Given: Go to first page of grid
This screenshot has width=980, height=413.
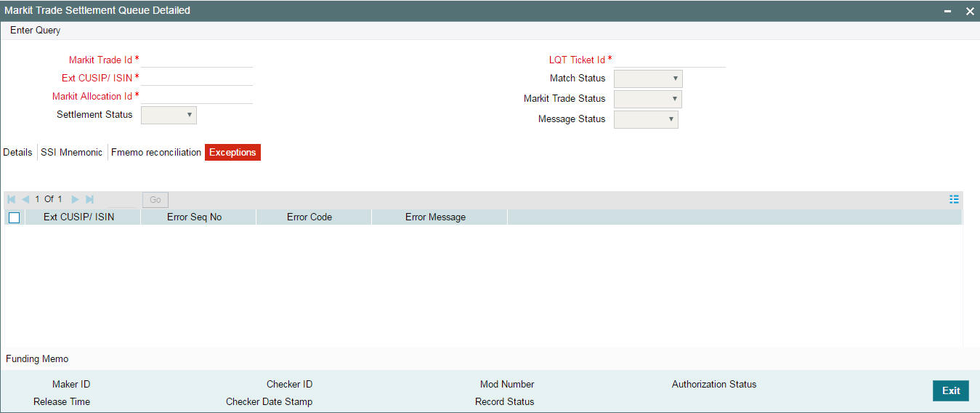Looking at the screenshot, I should tap(11, 199).
